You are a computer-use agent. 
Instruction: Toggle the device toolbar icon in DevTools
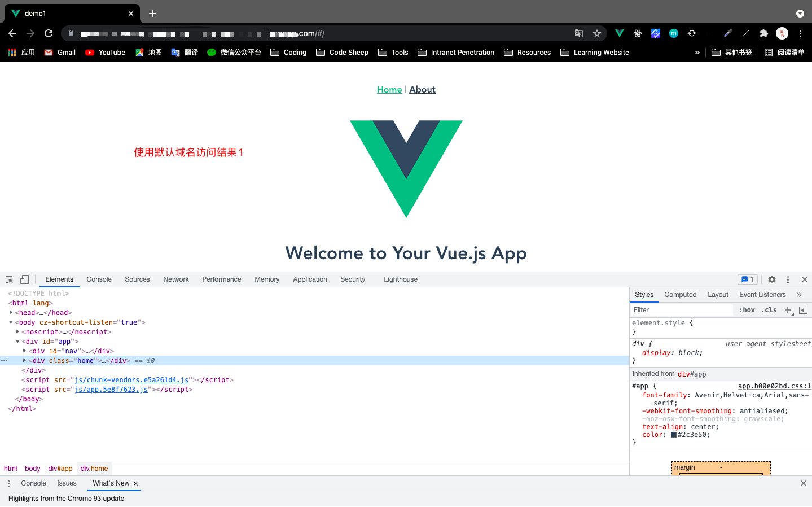point(24,279)
